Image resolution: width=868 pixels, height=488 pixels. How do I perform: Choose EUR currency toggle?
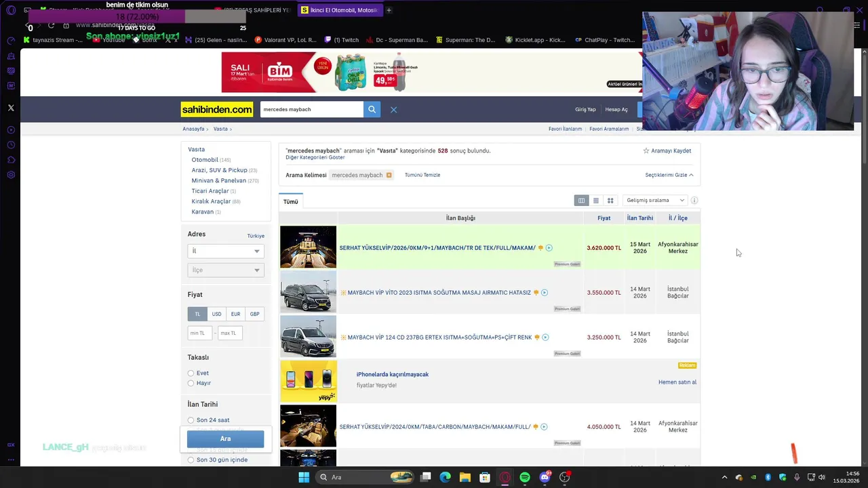[x=235, y=314]
